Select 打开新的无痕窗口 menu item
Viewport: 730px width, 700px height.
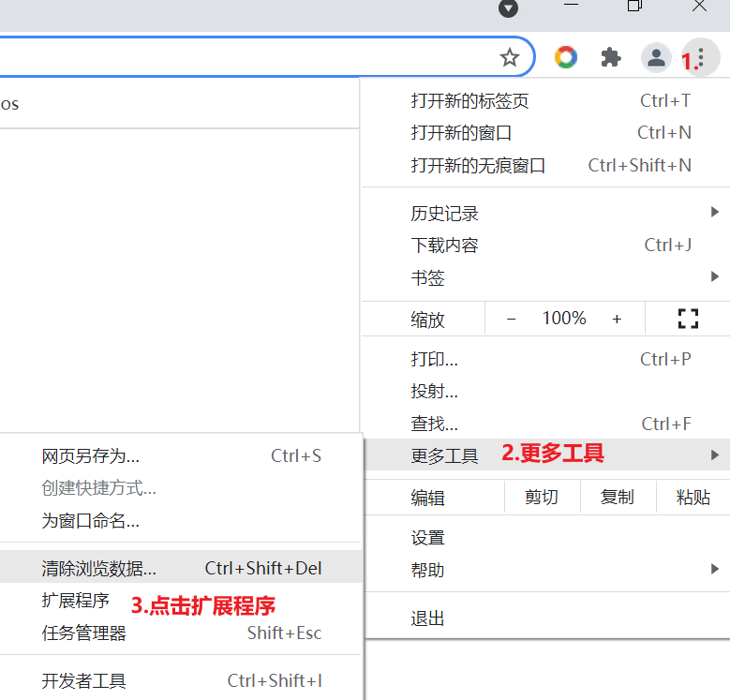[x=545, y=166]
